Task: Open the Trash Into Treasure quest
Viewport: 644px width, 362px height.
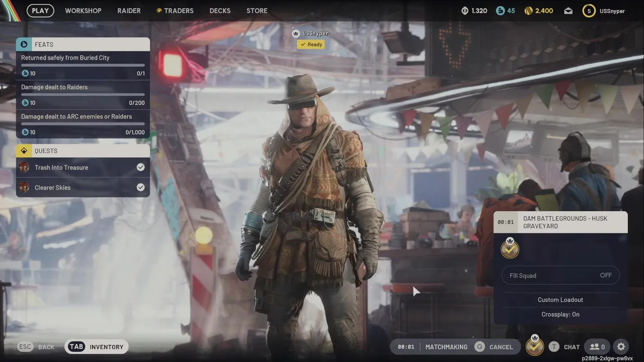Action: click(x=83, y=167)
